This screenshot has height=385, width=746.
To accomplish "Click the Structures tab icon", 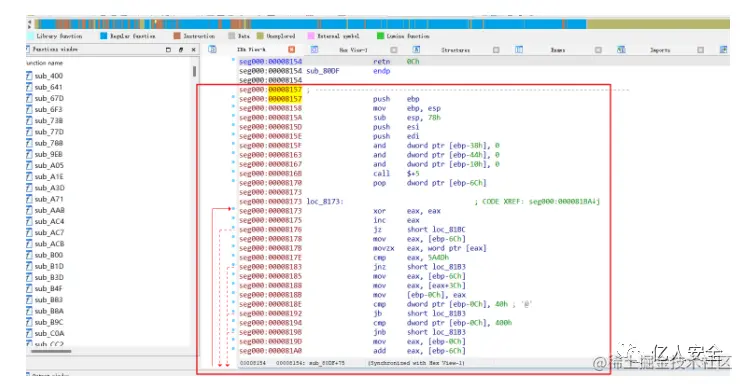I will [416, 49].
